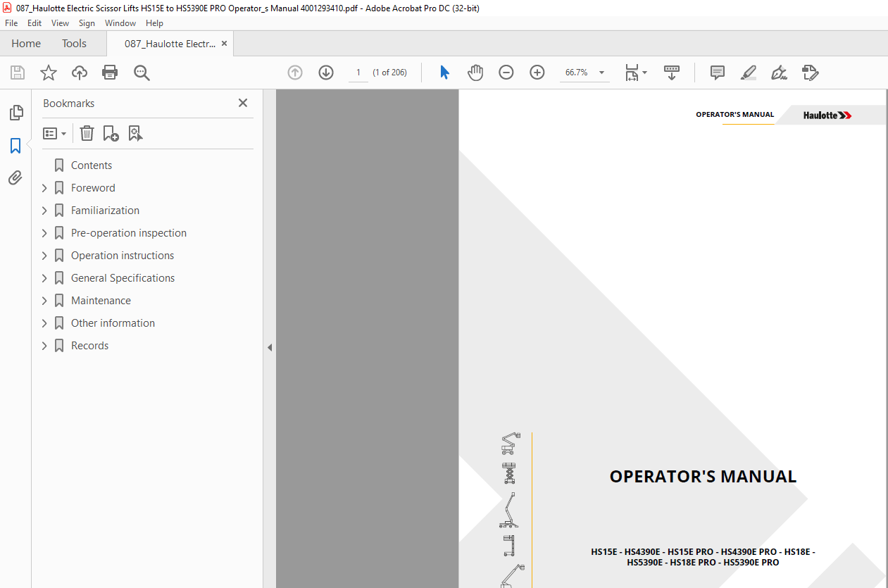
Task: Jump to Pre-operation inspection section
Action: pos(129,233)
